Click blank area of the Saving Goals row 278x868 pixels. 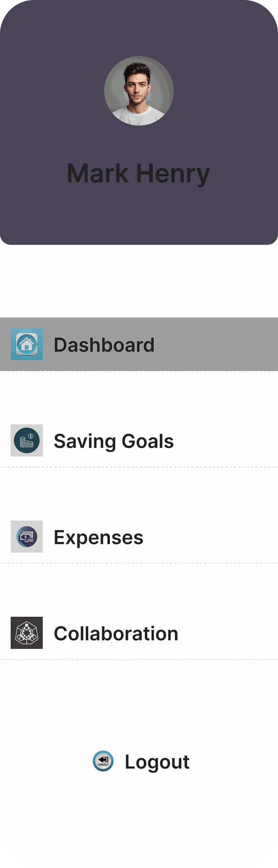(226, 440)
